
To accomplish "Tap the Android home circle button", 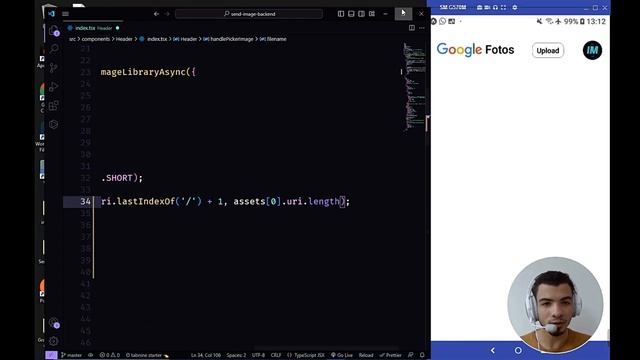I will coord(518,351).
